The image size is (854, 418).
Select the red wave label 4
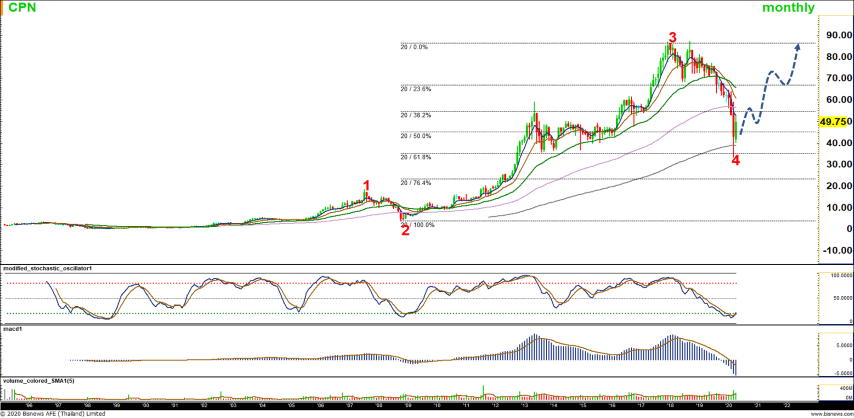point(736,160)
